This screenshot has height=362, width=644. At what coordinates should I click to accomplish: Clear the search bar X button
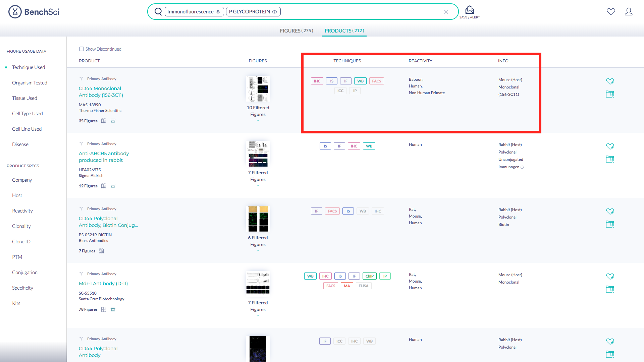[x=446, y=11]
